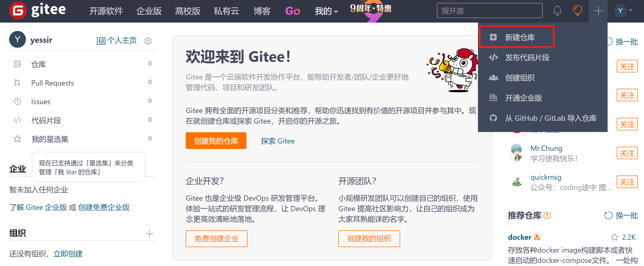The width and height of the screenshot is (644, 266).
Task: Open the 探索 Gitee link
Action: point(278,141)
